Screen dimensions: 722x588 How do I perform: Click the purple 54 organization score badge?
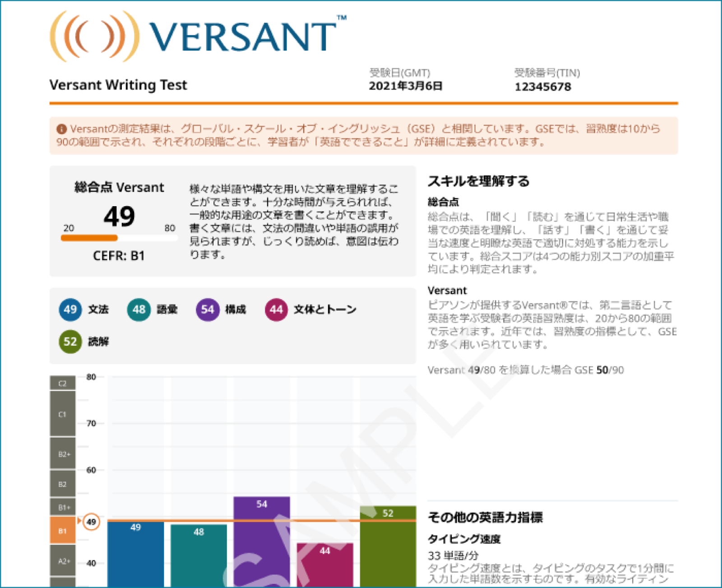207,310
